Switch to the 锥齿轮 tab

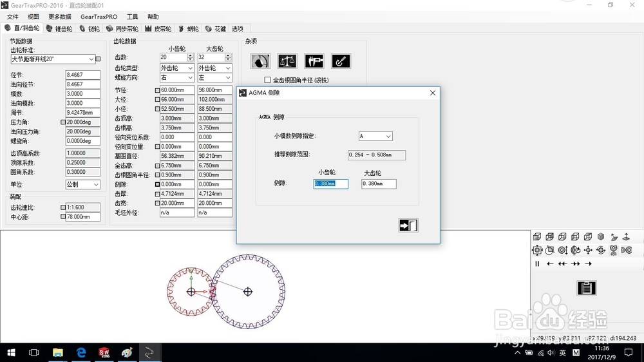click(59, 28)
